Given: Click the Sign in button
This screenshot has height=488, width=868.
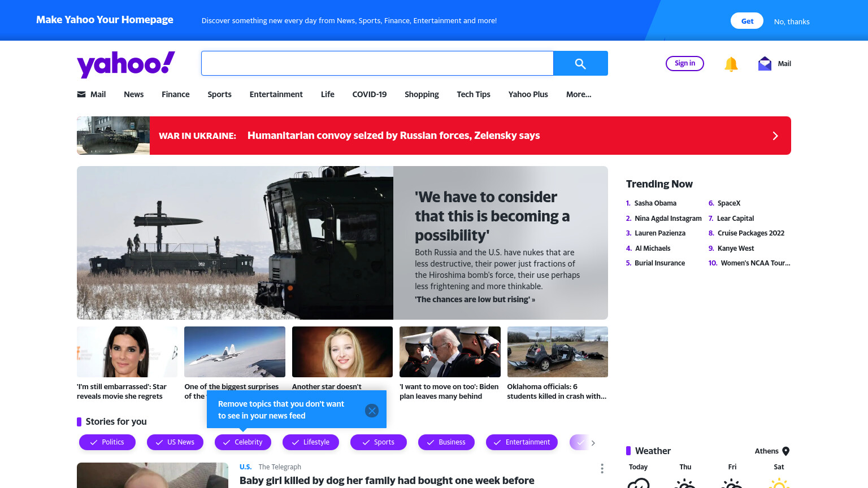Looking at the screenshot, I should (685, 63).
